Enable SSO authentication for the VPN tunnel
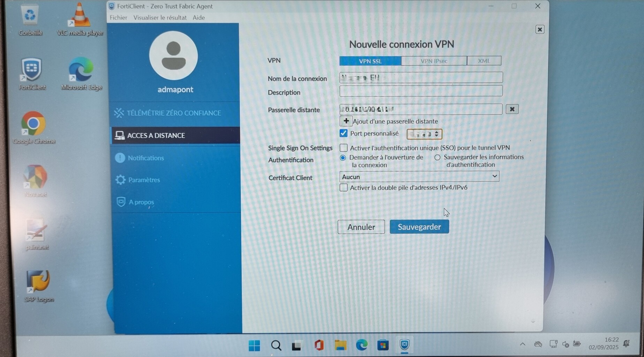644x357 pixels. click(343, 148)
